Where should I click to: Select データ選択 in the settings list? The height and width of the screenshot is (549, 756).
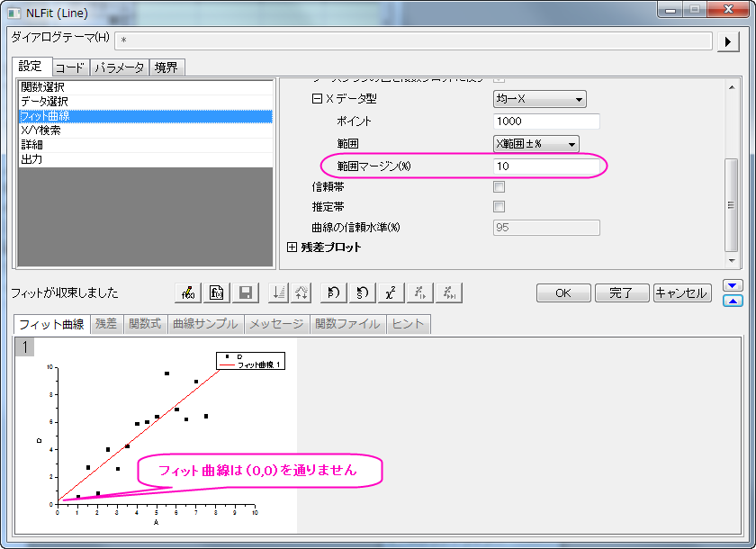click(146, 102)
